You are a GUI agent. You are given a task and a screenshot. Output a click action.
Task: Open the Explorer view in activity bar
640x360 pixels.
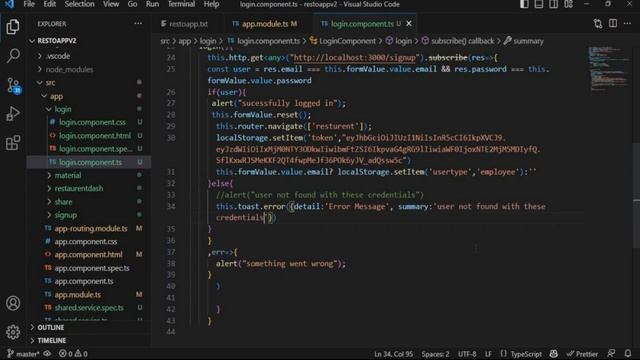pyautogui.click(x=13, y=27)
